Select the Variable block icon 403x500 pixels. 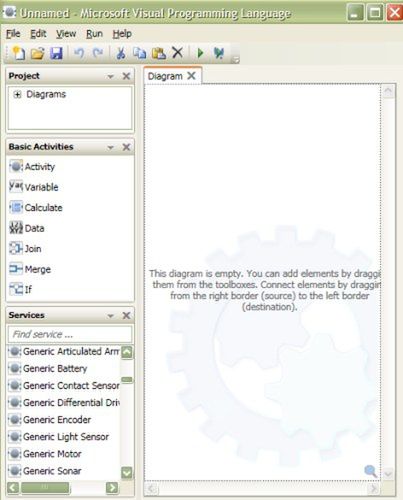[x=16, y=186]
